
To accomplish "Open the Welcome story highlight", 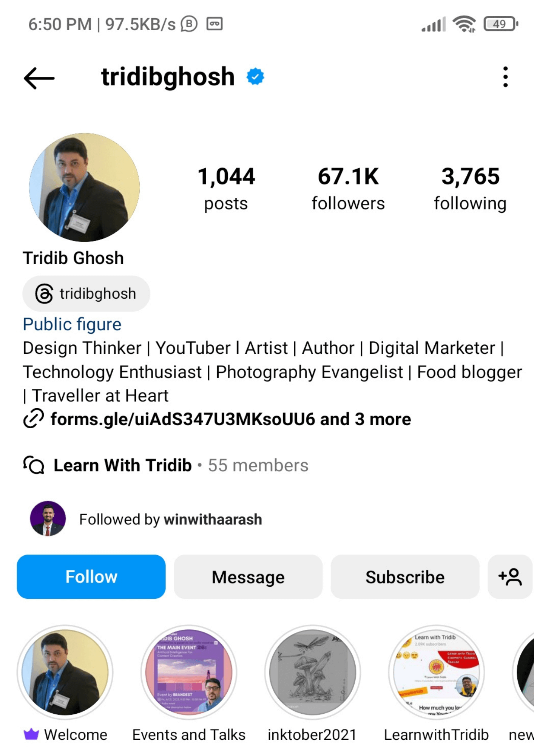I will tap(65, 672).
